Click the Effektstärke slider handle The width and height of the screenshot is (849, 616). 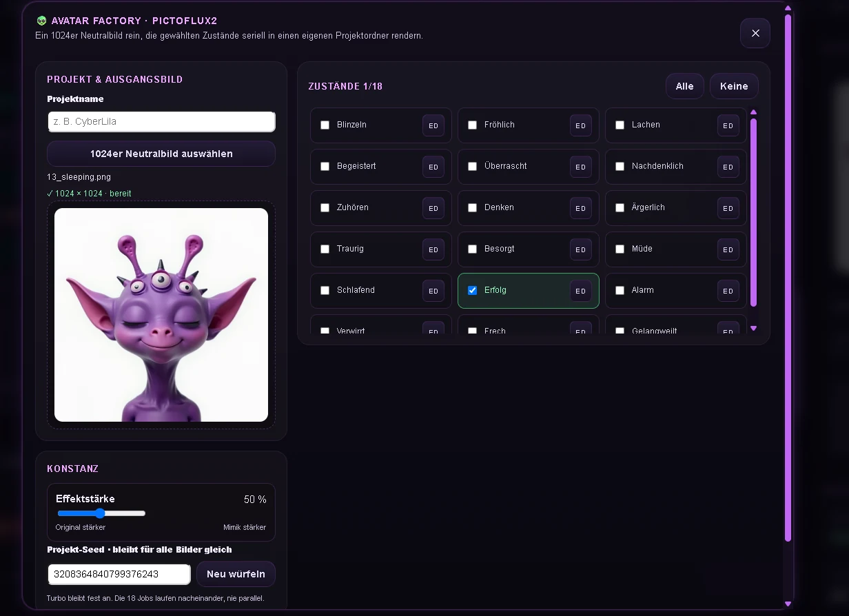tap(100, 513)
